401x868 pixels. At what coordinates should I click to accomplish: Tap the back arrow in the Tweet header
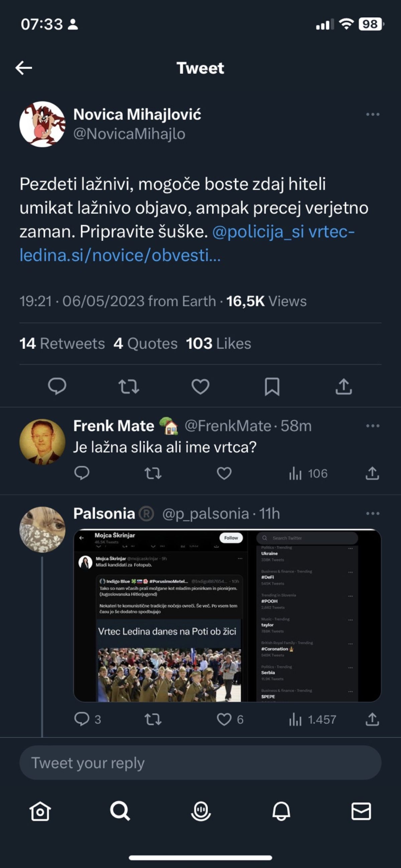tap(24, 68)
